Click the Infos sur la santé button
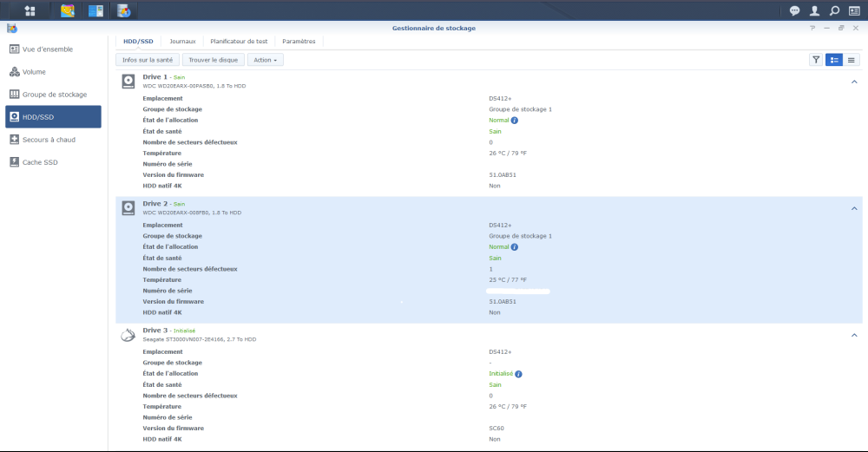868x452 pixels. tap(148, 60)
